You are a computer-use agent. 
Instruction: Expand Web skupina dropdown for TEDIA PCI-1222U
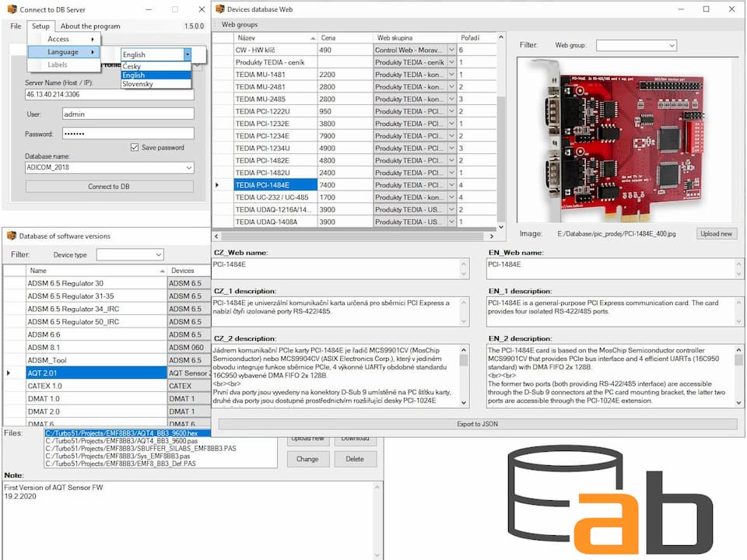tap(451, 111)
